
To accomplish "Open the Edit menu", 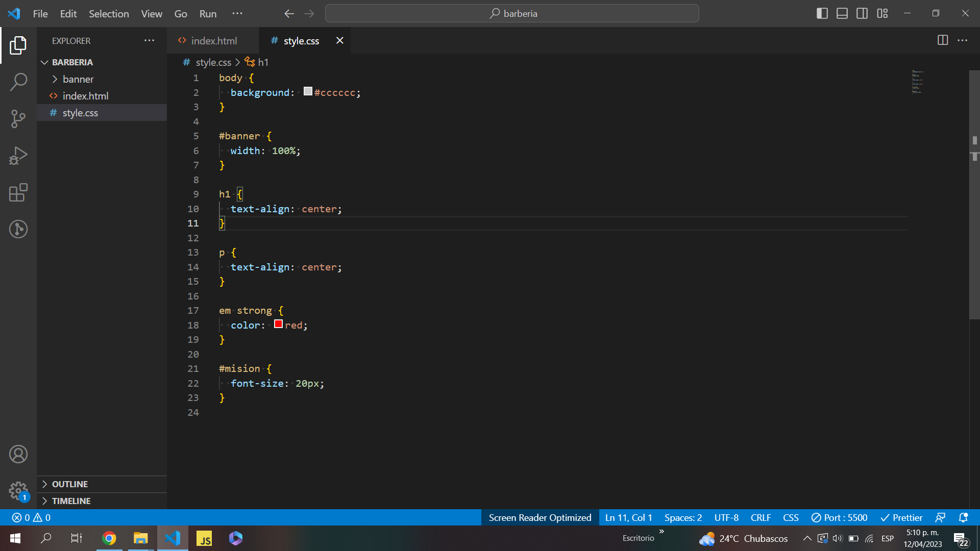I will pyautogui.click(x=68, y=13).
